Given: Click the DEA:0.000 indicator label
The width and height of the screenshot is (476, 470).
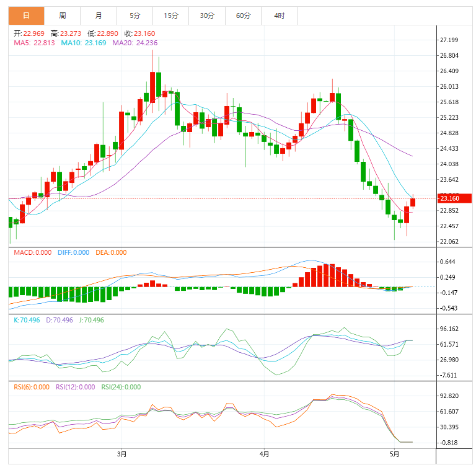Looking at the screenshot, I should click(x=111, y=252).
